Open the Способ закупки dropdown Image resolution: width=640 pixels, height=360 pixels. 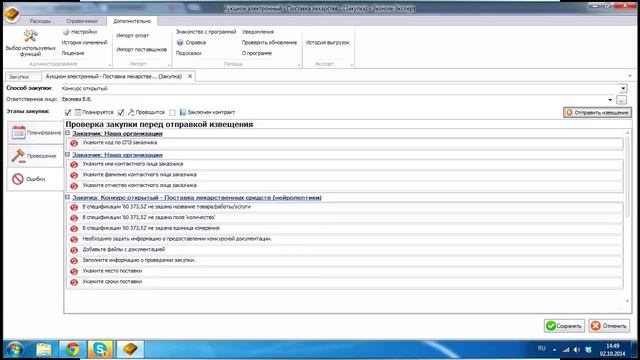[x=623, y=88]
